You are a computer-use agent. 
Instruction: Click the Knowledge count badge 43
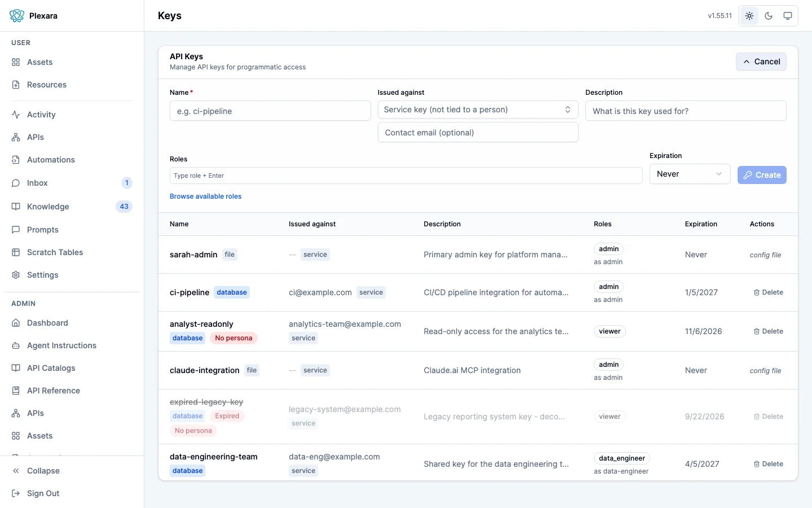coord(124,207)
